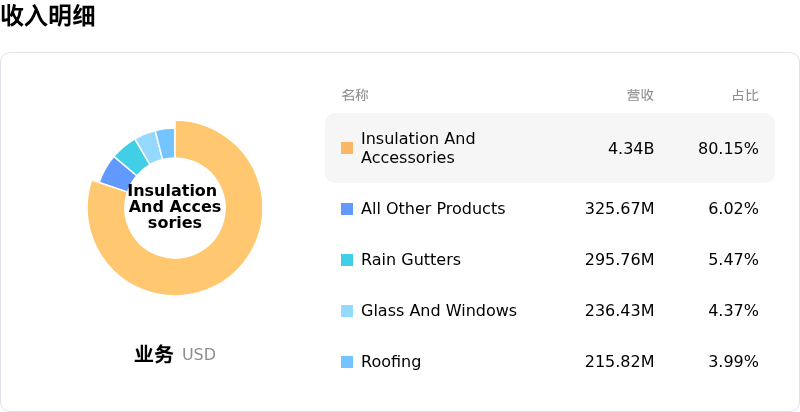This screenshot has height=412, width=800.
Task: Click the orange Insulation And Accessories swatch
Action: coord(347,148)
